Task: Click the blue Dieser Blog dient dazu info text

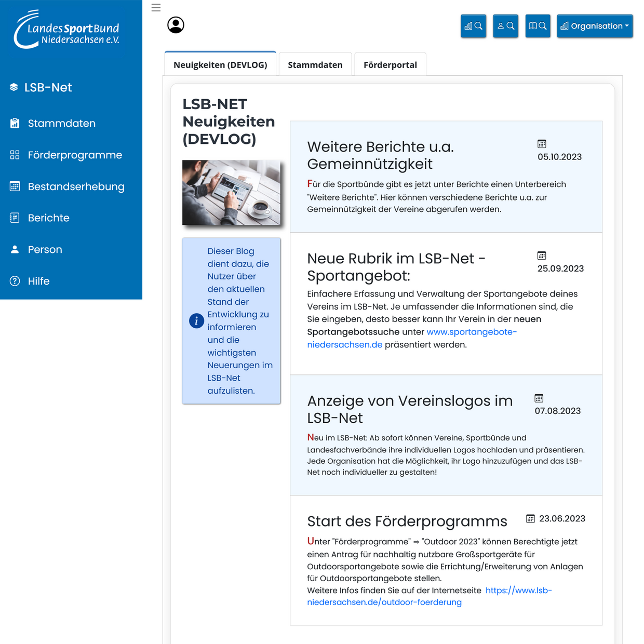Action: [240, 321]
